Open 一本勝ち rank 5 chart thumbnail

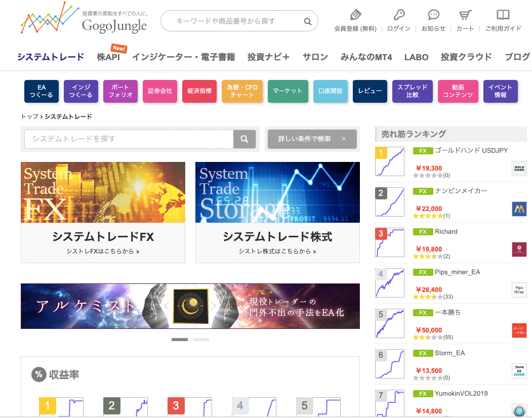389,323
